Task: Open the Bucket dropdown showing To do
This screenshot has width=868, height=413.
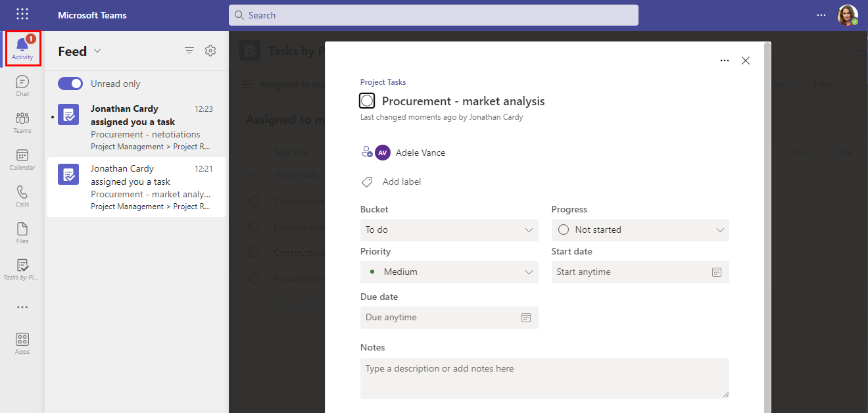Action: tap(449, 230)
